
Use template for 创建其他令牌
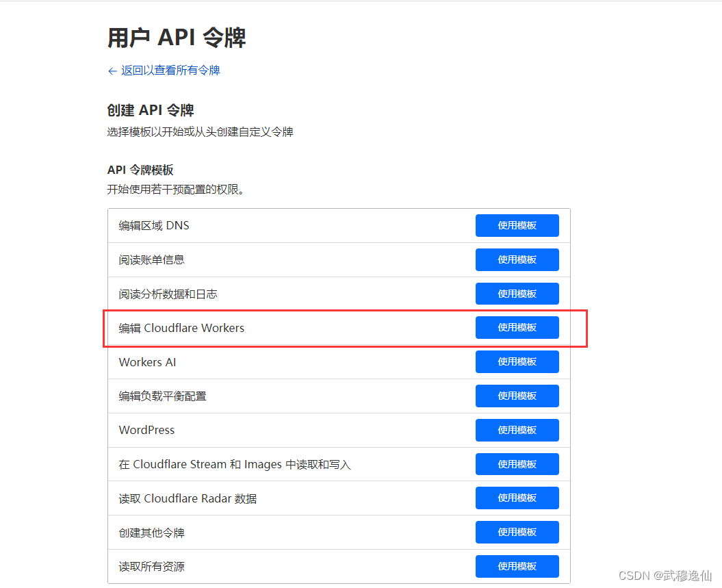(x=517, y=532)
